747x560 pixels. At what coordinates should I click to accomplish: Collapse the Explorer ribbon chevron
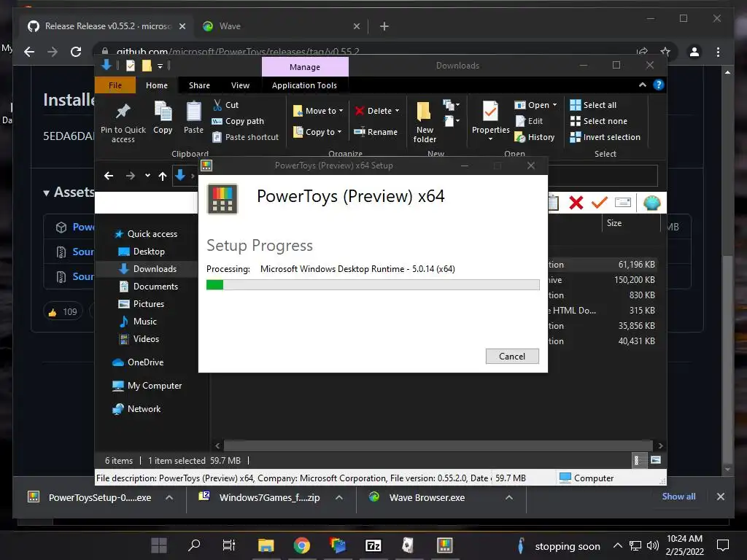[642, 85]
